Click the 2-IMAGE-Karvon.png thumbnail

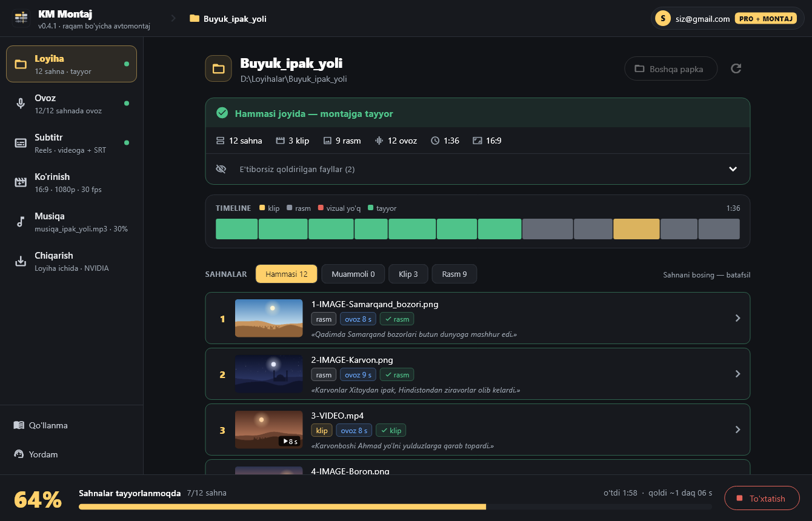[268, 374]
